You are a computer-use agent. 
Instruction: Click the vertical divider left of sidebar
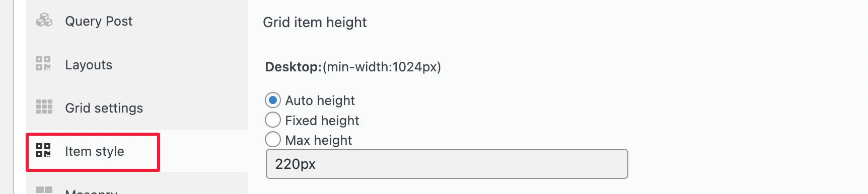coord(14,97)
